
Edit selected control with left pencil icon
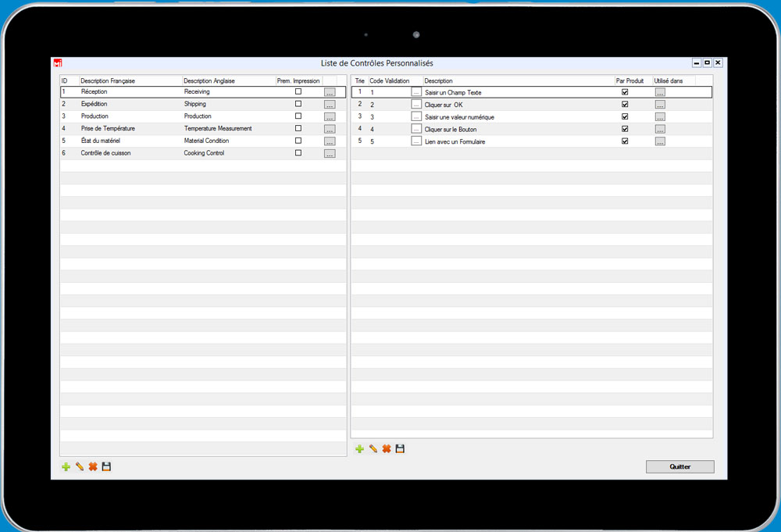80,466
